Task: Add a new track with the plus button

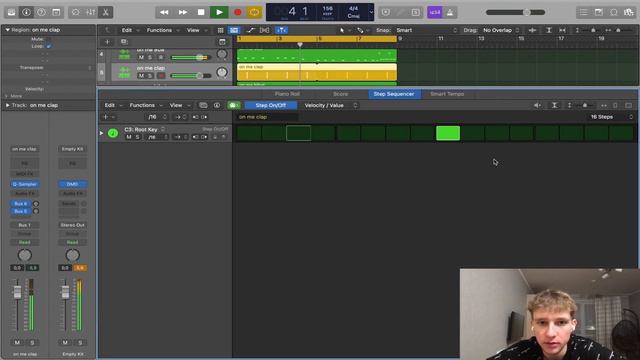Action: (x=107, y=42)
